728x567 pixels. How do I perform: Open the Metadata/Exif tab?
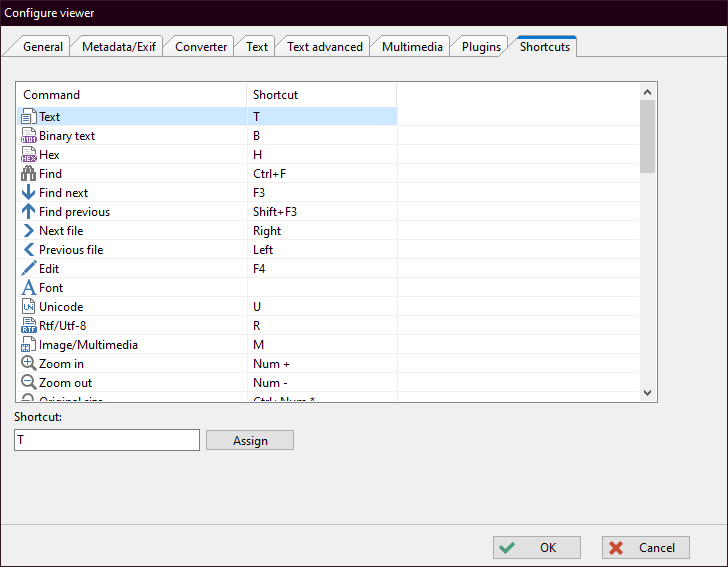118,47
